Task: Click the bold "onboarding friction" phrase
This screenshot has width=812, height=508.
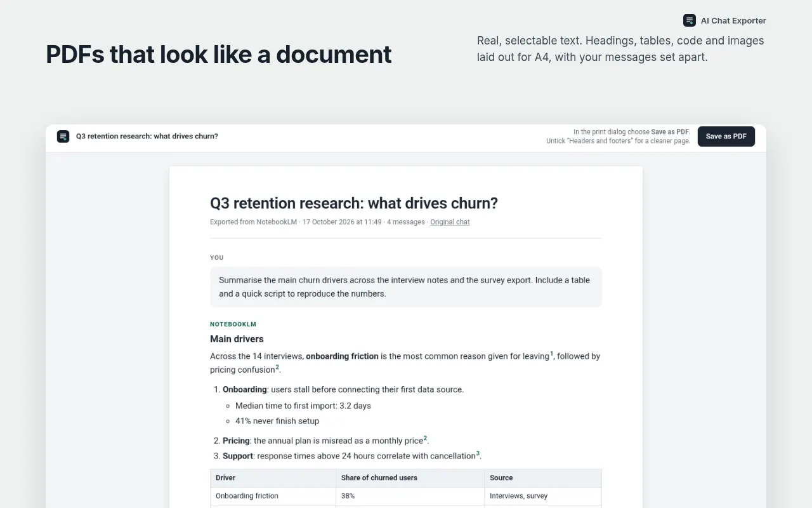Action: [x=342, y=356]
